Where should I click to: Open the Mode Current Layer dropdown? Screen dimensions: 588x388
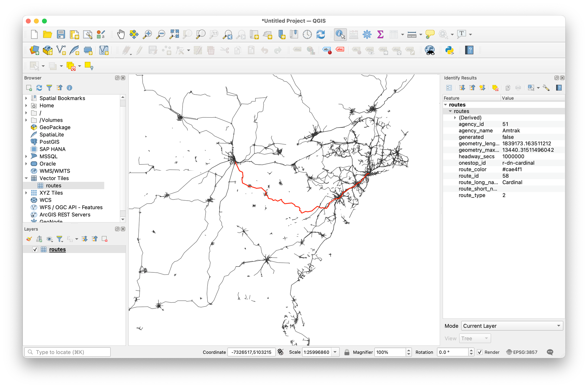coord(512,326)
